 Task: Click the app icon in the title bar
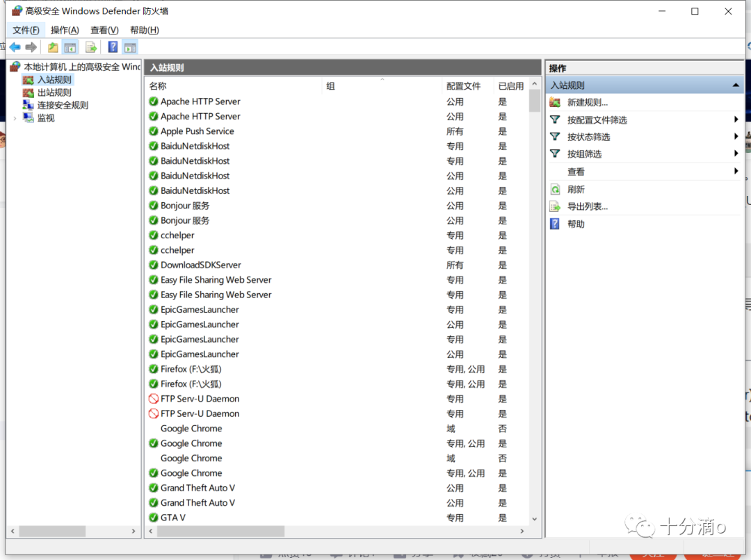[17, 10]
